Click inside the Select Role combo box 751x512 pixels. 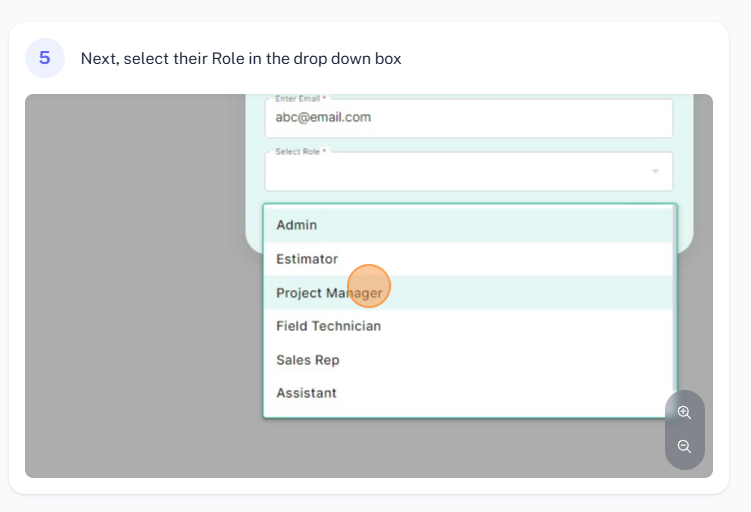[469, 171]
